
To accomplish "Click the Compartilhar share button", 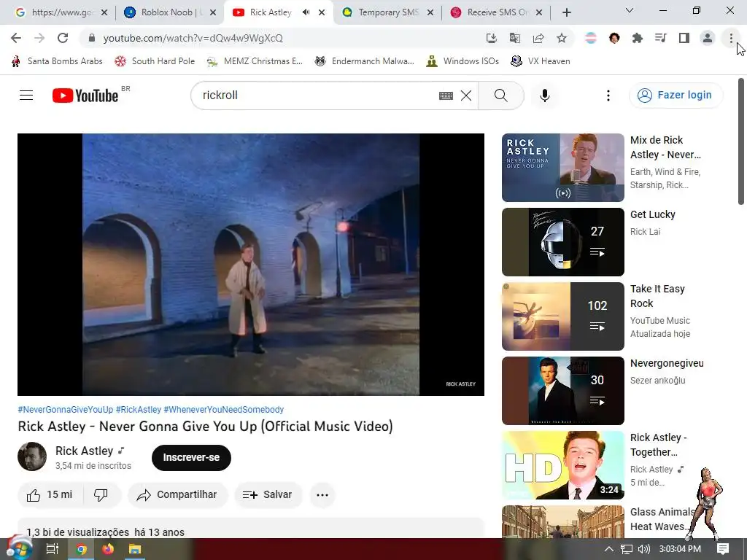I will (178, 495).
